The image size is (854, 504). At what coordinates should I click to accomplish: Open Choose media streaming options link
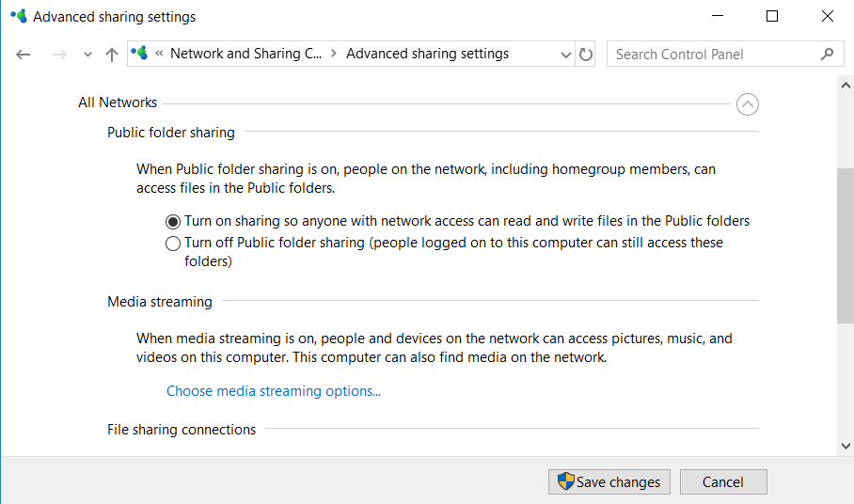pyautogui.click(x=274, y=391)
